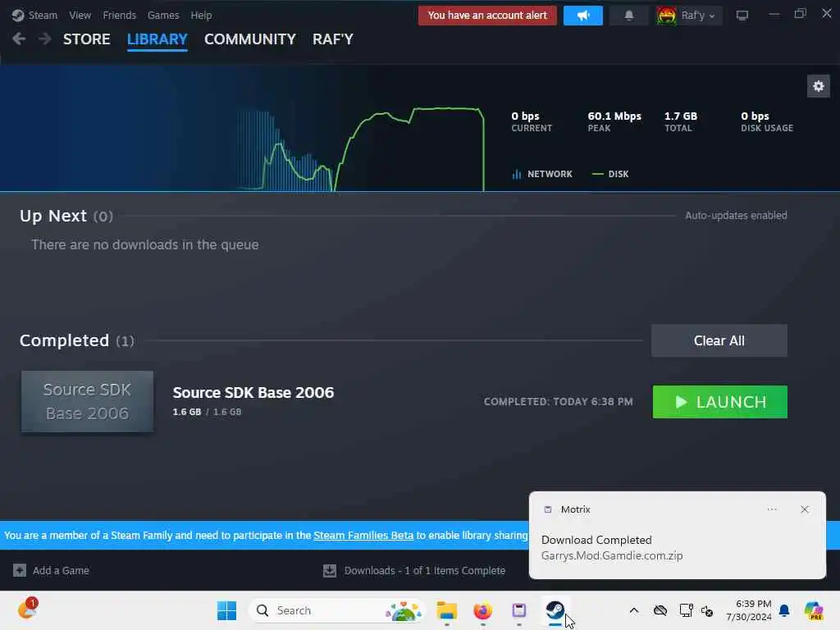Show hidden system tray icons chevron
The image size is (840, 630).
(x=634, y=610)
